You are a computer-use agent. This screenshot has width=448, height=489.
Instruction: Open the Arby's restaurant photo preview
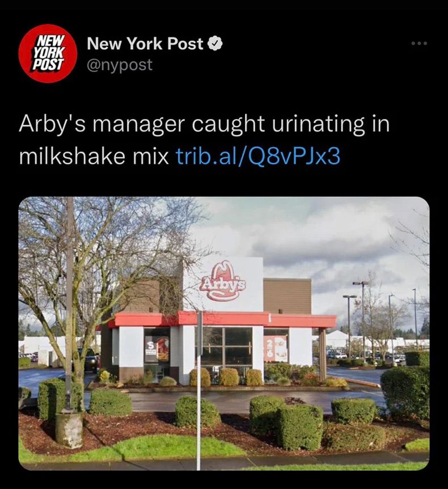224,334
